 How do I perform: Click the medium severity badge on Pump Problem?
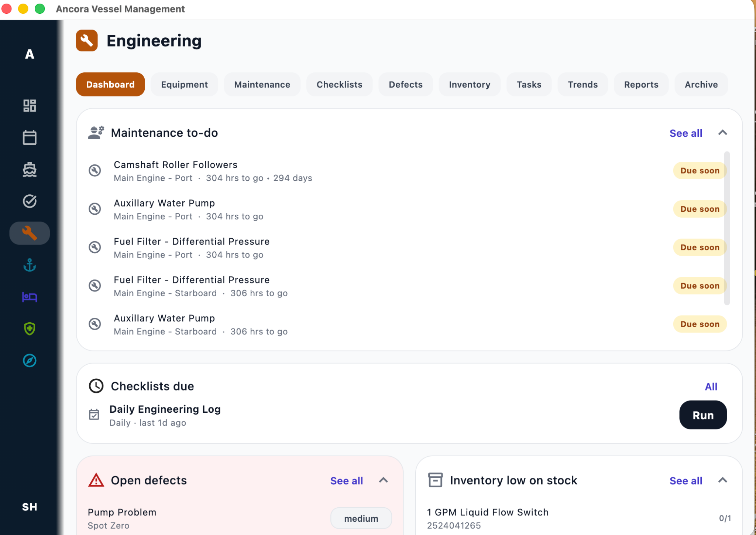click(x=361, y=519)
